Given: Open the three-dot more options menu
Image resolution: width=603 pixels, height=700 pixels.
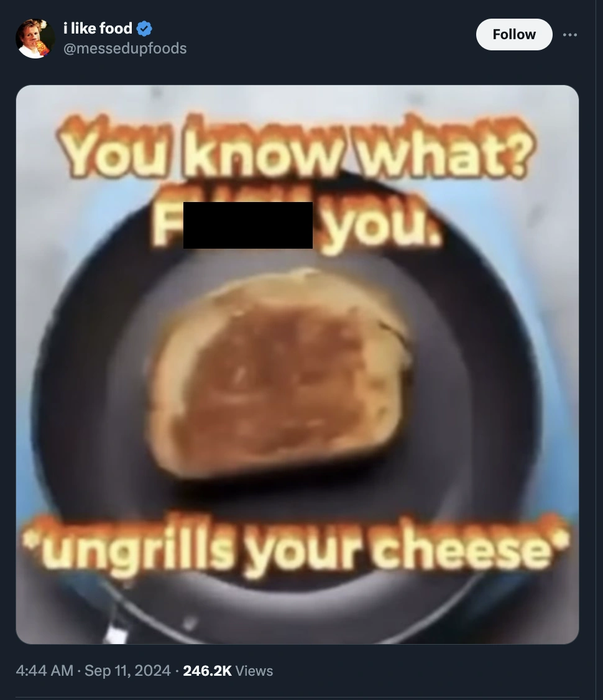Looking at the screenshot, I should (570, 35).
